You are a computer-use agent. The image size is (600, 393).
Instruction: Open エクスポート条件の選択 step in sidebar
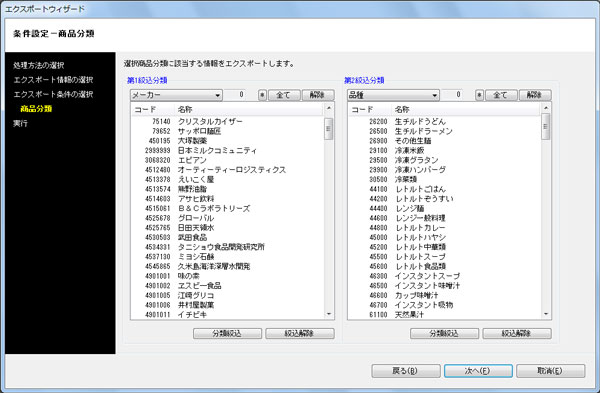click(53, 95)
